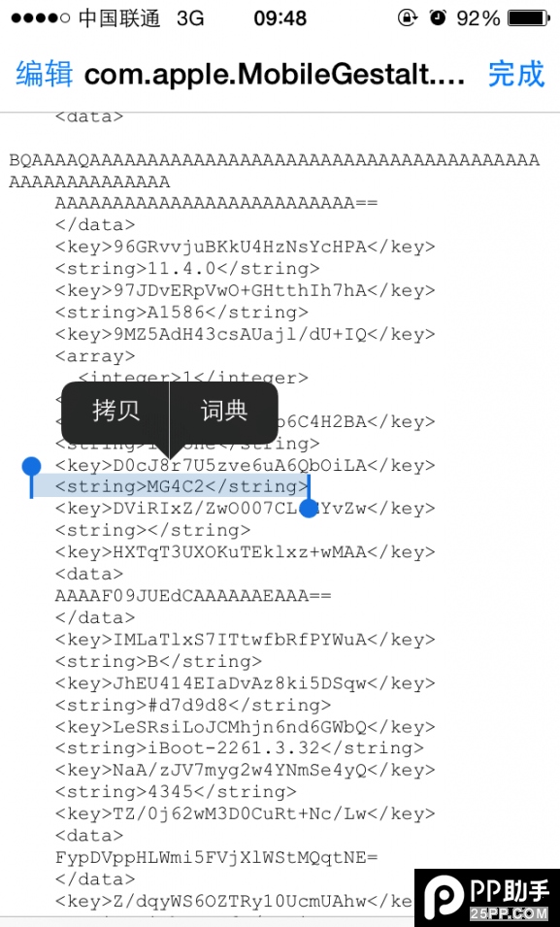Tap the com.apple.MobileGestalt file title
The width and height of the screenshot is (560, 927).
coord(275,75)
